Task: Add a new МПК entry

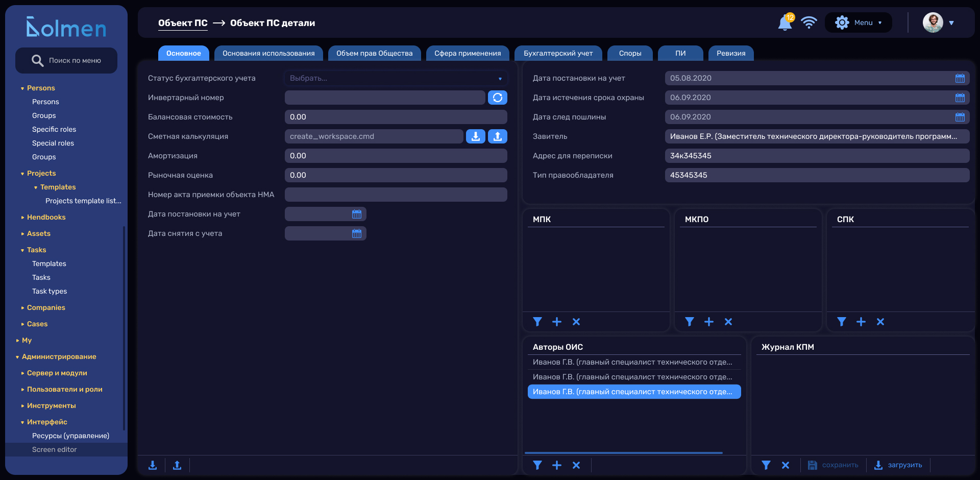Action: point(557,322)
